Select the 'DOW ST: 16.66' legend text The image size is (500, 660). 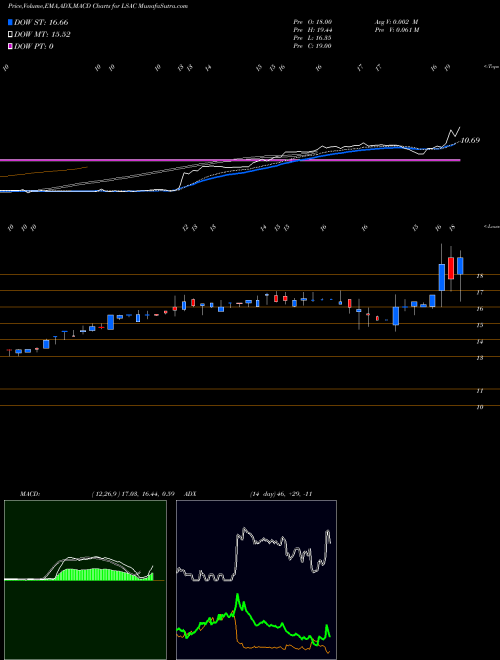41,23
